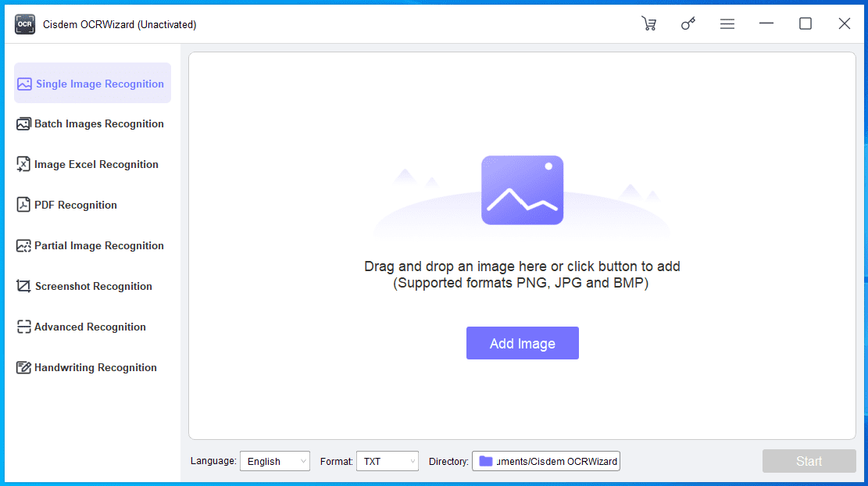The width and height of the screenshot is (868, 486).
Task: Click the Start button
Action: 809,461
